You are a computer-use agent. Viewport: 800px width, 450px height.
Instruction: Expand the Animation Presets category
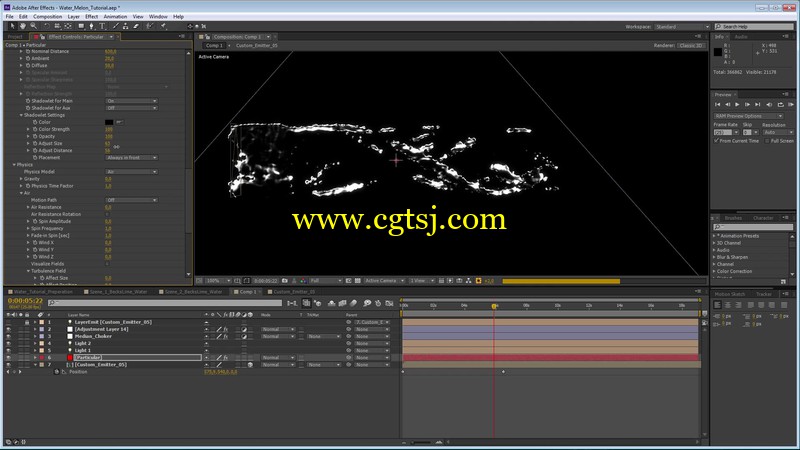click(714, 236)
